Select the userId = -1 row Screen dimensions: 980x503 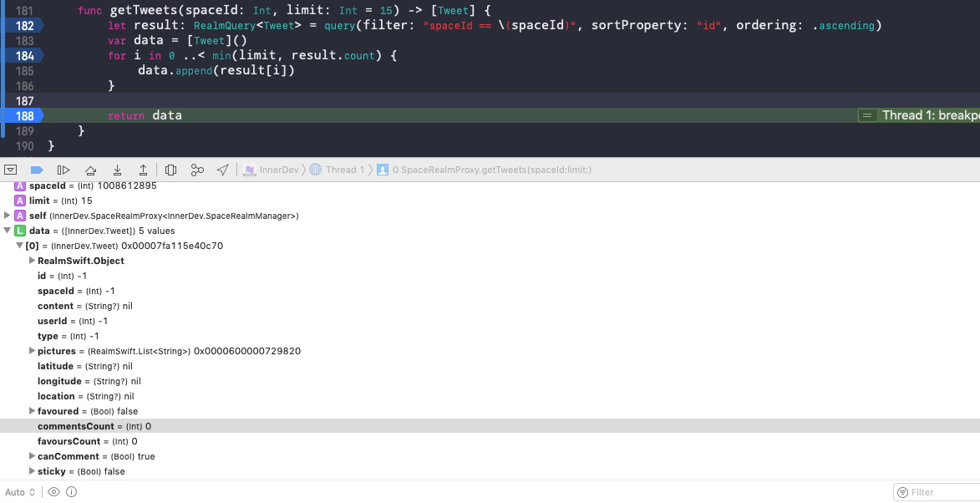click(x=490, y=321)
